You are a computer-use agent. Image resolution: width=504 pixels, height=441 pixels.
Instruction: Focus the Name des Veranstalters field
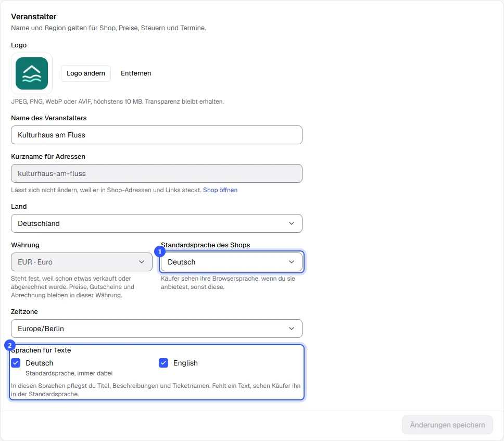(157, 135)
